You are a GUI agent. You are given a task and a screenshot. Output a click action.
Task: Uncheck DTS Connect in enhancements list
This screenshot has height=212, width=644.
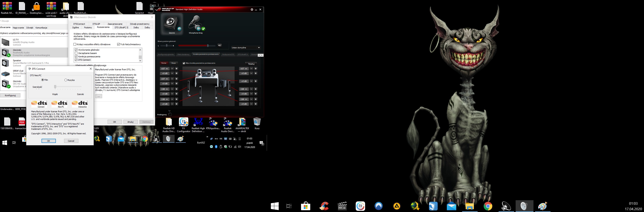pyautogui.click(x=76, y=60)
